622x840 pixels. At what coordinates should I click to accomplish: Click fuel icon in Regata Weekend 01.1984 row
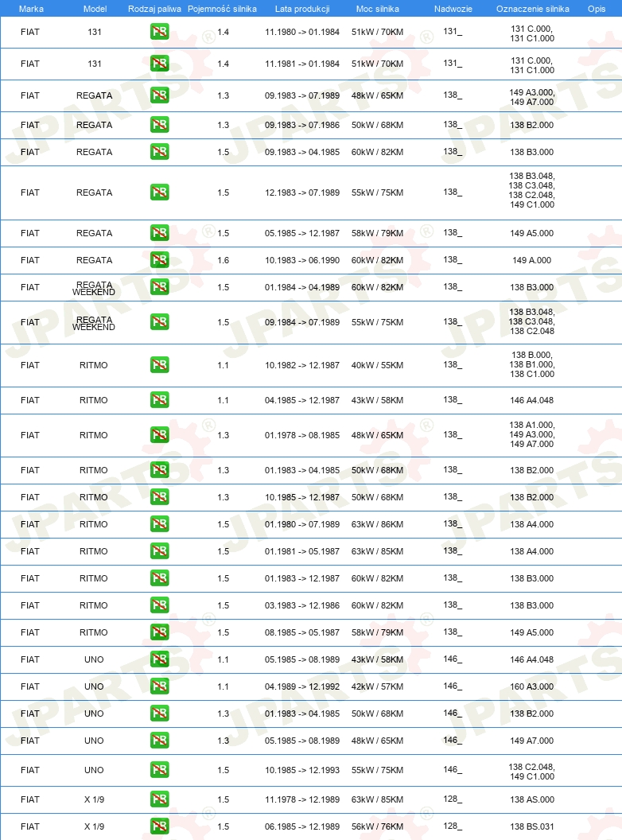coord(160,287)
